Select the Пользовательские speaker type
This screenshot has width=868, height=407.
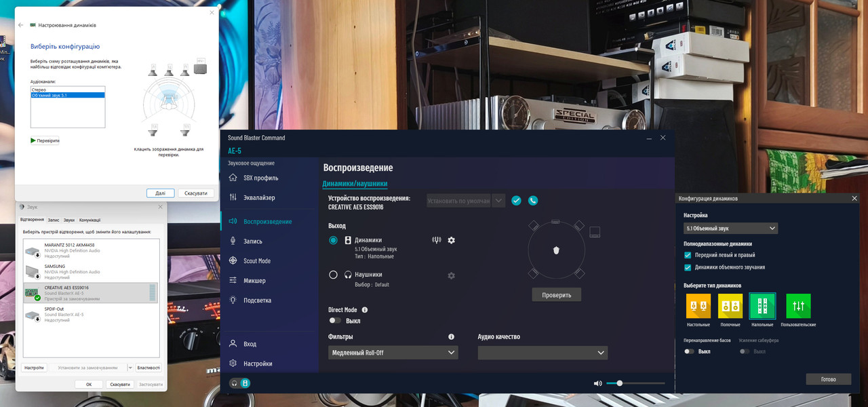pyautogui.click(x=798, y=306)
